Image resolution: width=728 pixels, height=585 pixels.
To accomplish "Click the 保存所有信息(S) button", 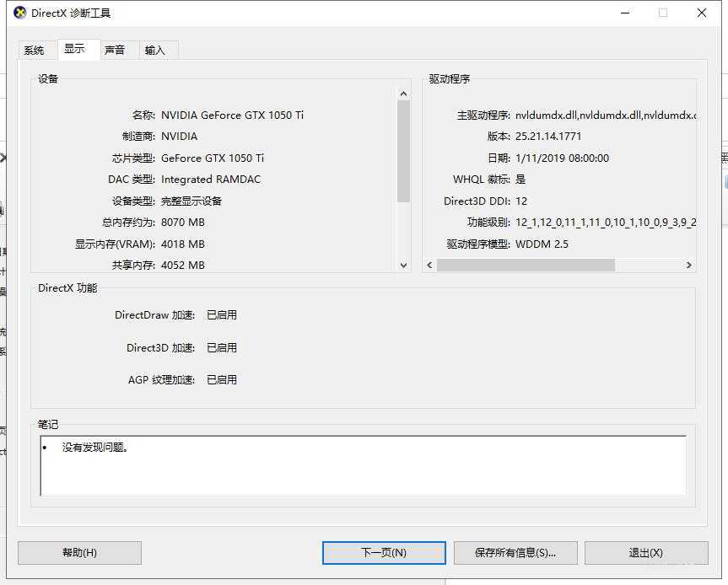I will click(515, 553).
